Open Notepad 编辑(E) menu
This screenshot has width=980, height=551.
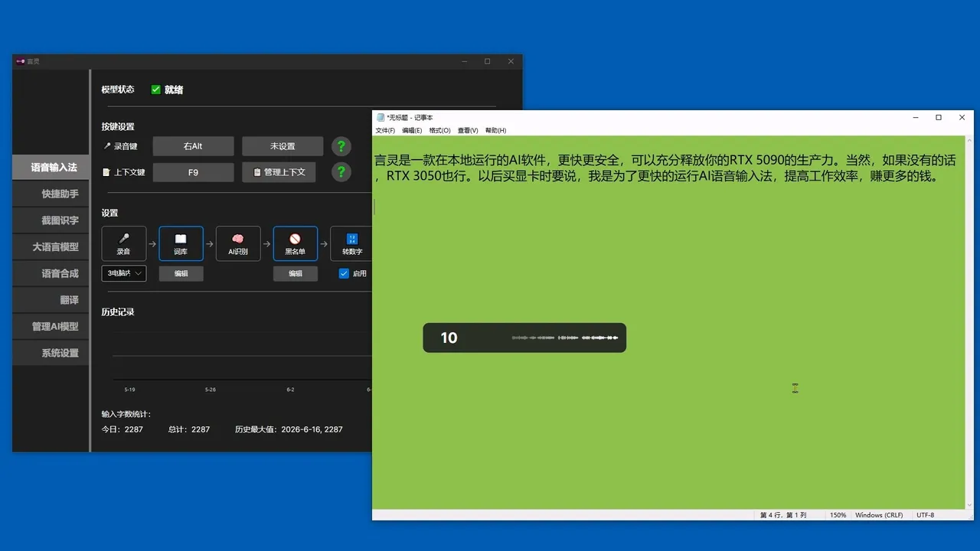(412, 130)
